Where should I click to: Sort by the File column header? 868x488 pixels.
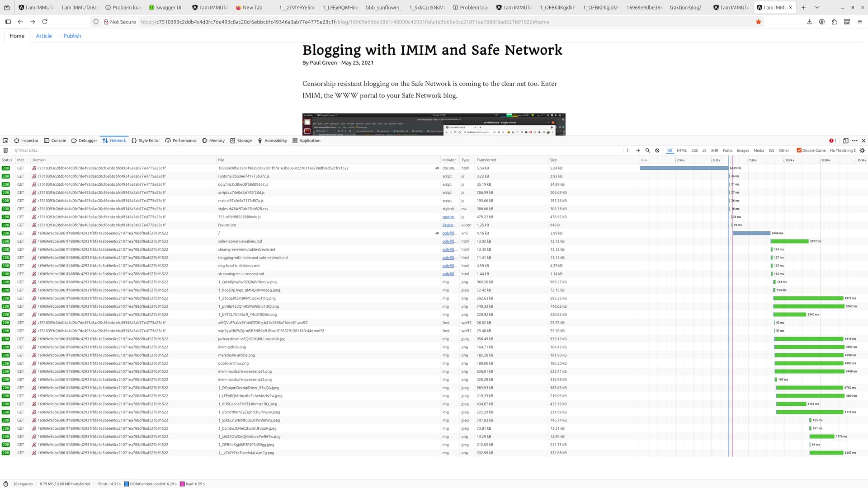pos(328,160)
